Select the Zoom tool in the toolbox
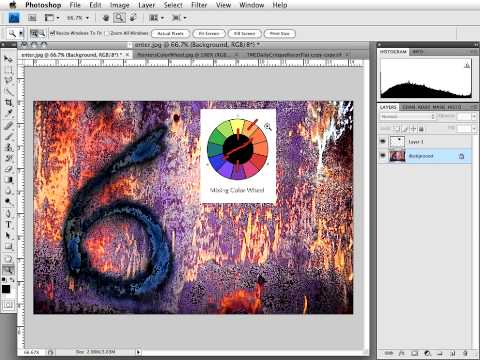 pyautogui.click(x=8, y=269)
